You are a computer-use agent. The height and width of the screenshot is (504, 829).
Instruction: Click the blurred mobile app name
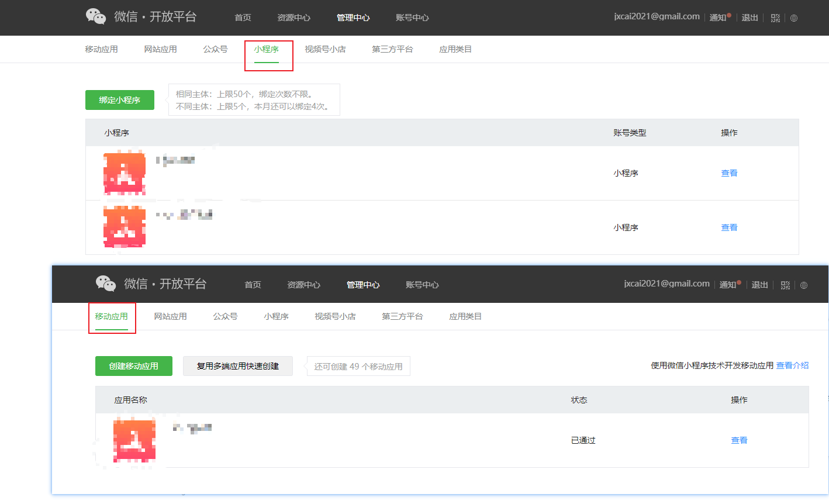click(192, 428)
